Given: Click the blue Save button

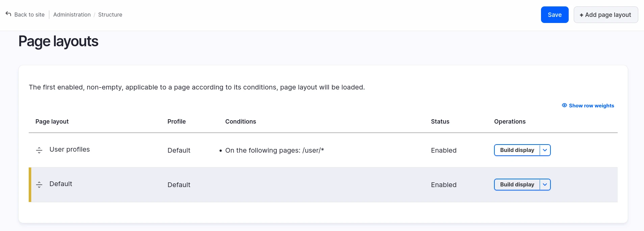Looking at the screenshot, I should 555,15.
